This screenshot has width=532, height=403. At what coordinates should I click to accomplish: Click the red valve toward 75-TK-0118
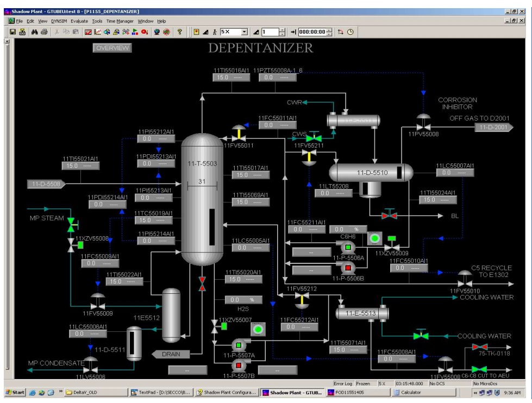480,347
